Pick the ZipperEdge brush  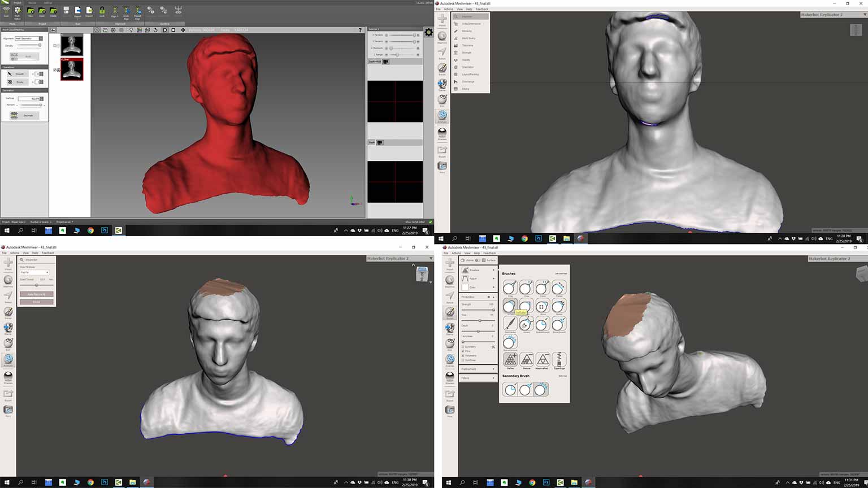[x=558, y=359]
